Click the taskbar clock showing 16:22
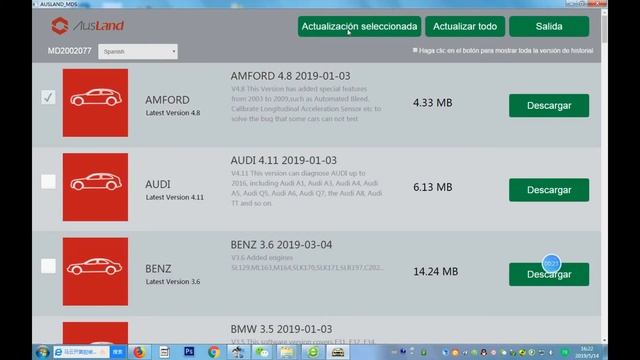Image resolution: width=640 pixels, height=360 pixels. pos(587,352)
